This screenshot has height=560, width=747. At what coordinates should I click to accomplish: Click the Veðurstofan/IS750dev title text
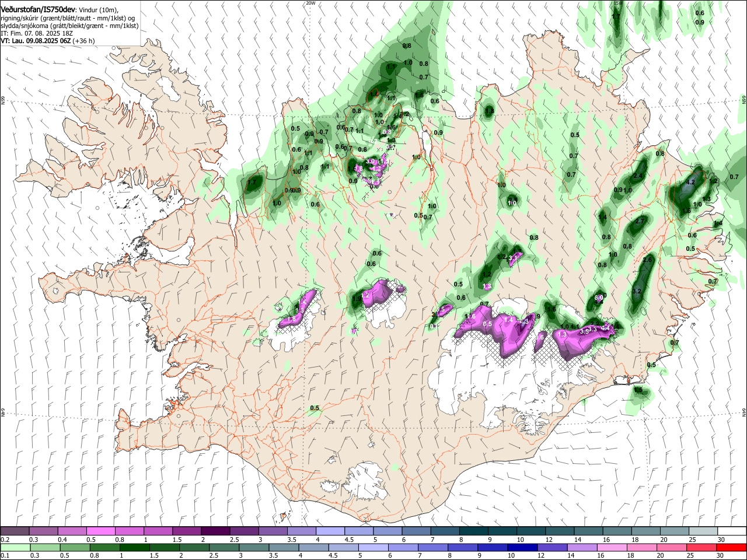(x=38, y=10)
